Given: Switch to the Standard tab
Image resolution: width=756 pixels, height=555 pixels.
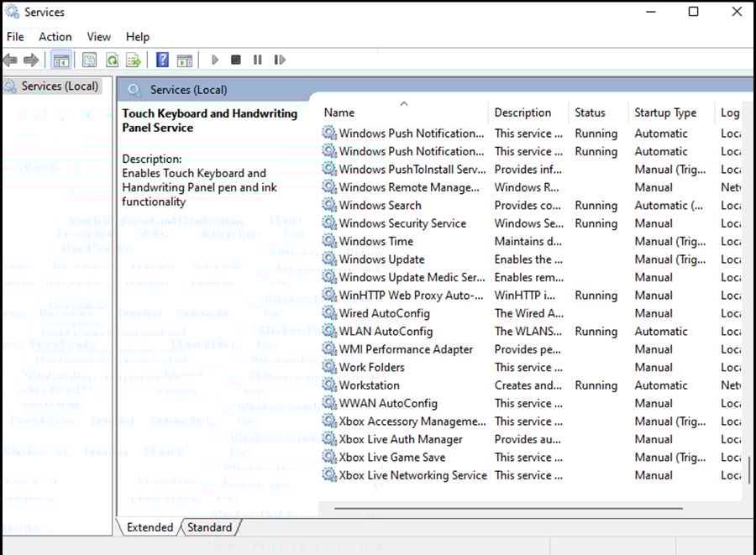Looking at the screenshot, I should tap(210, 527).
